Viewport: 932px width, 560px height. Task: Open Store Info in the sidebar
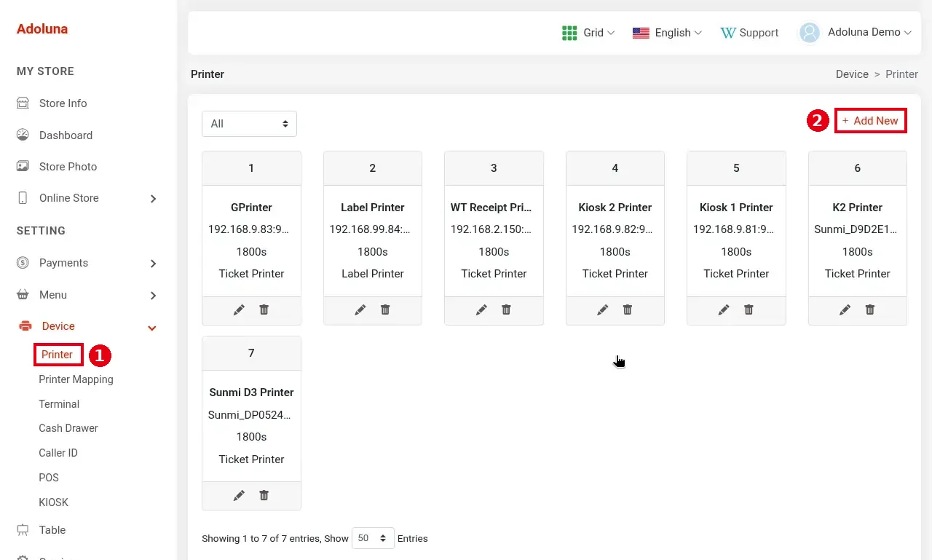[x=63, y=103]
